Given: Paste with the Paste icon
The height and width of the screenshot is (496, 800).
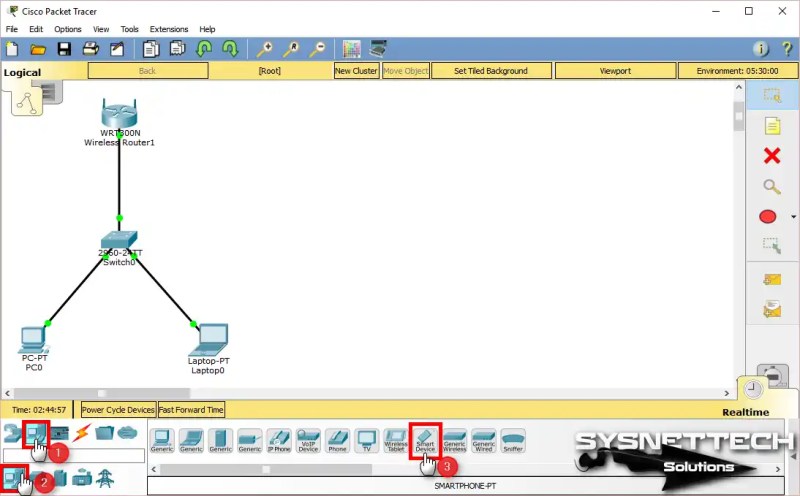Looking at the screenshot, I should (178, 49).
